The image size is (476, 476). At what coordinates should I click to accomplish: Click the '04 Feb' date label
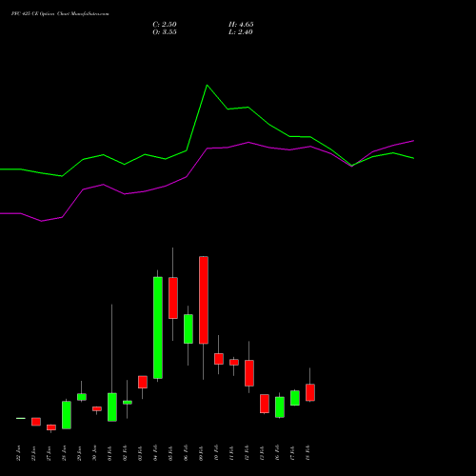pos(155,453)
